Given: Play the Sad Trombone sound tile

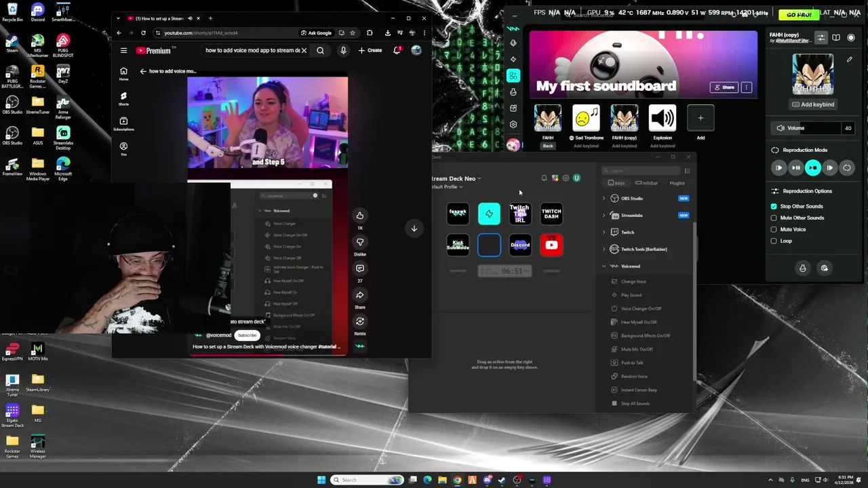Looking at the screenshot, I should [586, 118].
